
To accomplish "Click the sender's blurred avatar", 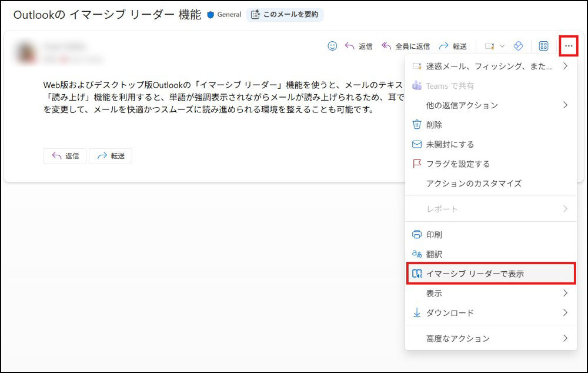I will pyautogui.click(x=26, y=52).
